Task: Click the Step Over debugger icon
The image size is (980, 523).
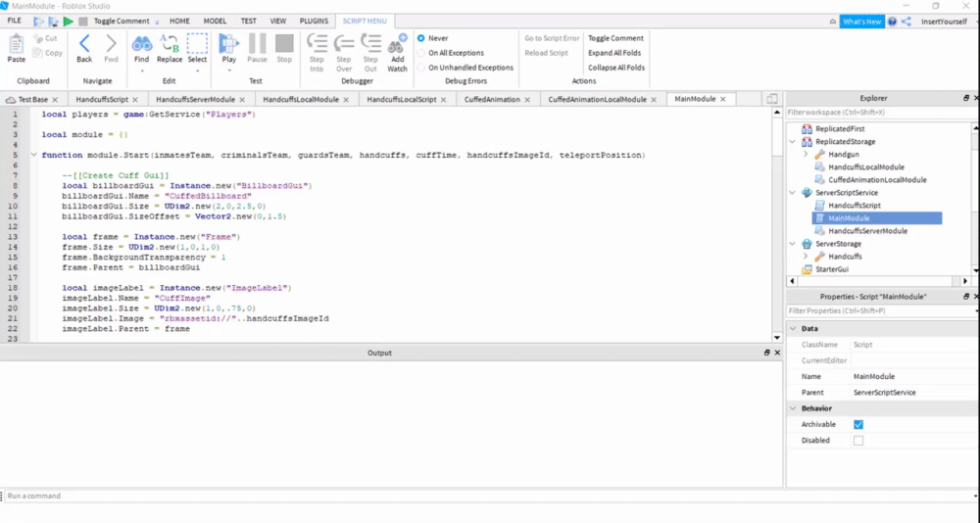Action: (x=344, y=43)
